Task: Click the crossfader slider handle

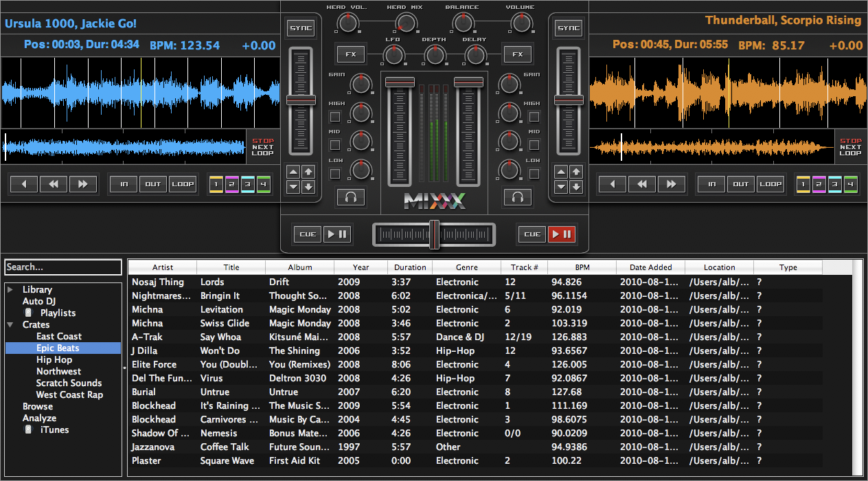Action: (x=434, y=234)
